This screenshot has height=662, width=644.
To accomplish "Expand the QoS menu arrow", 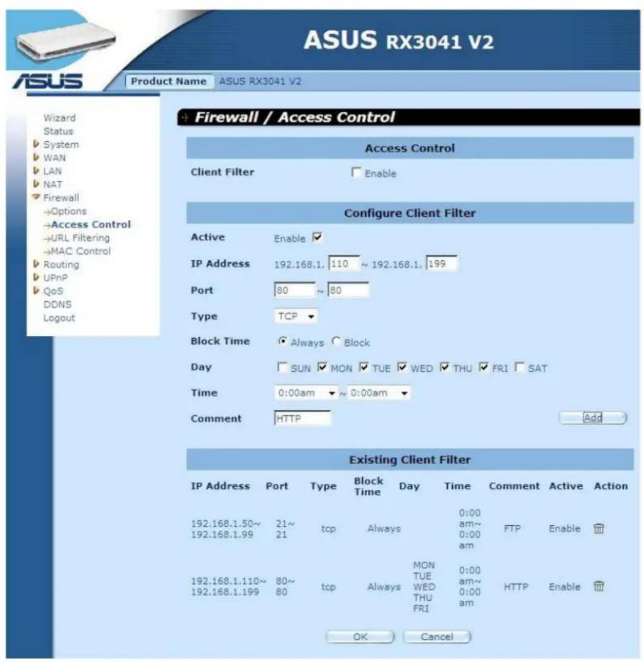I will tap(36, 291).
